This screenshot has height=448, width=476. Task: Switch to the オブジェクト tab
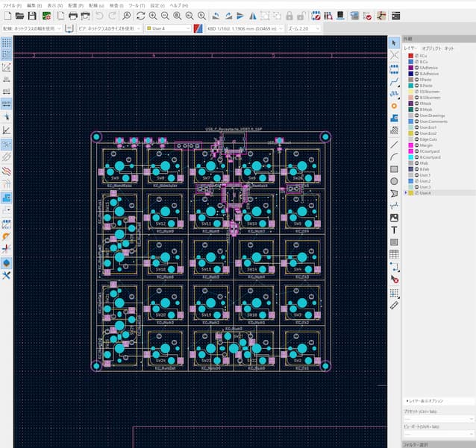(x=430, y=48)
